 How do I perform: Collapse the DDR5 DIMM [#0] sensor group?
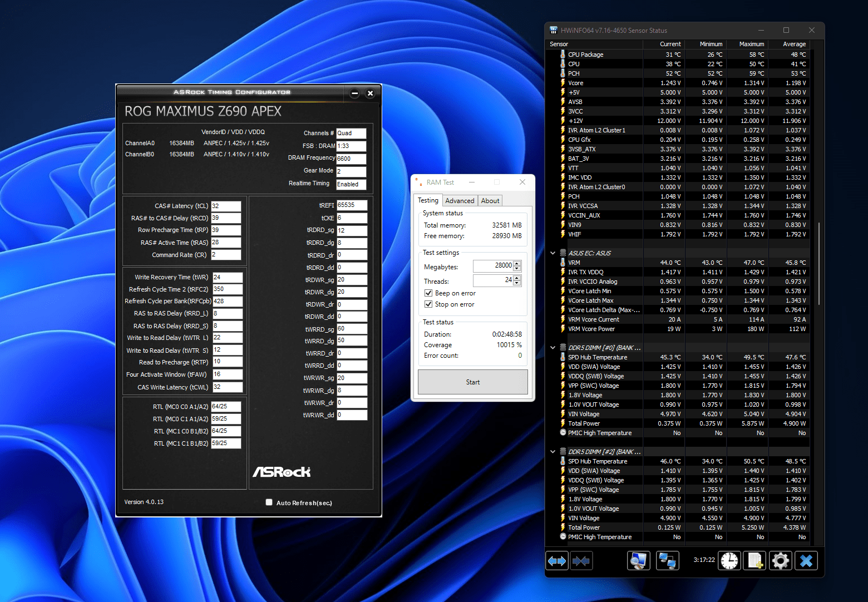pos(553,348)
